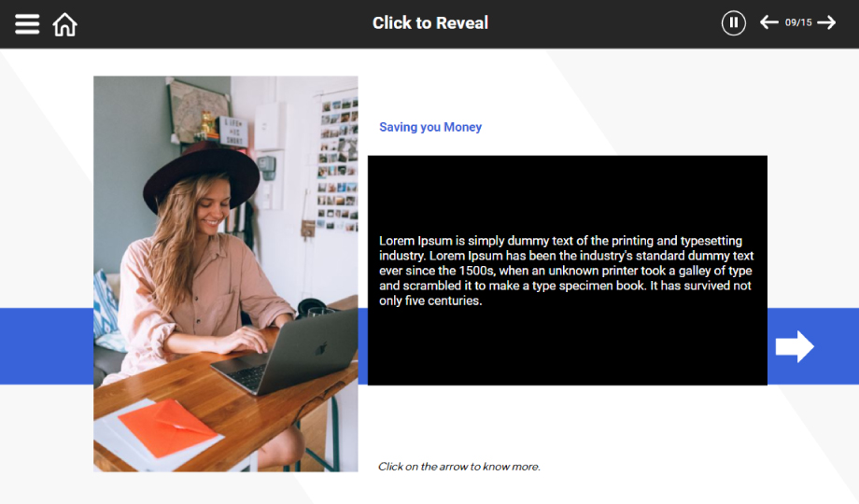
Task: Click the 'Click to Reveal' title
Action: [430, 23]
